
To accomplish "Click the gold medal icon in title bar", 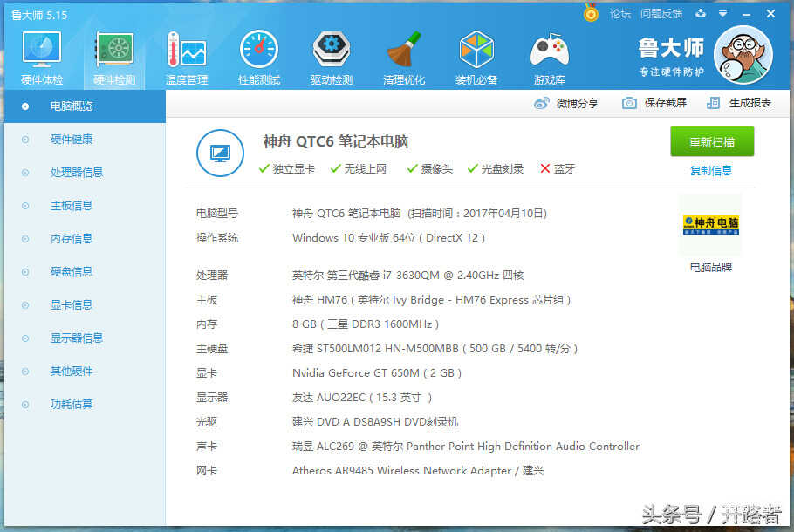I will click(591, 13).
